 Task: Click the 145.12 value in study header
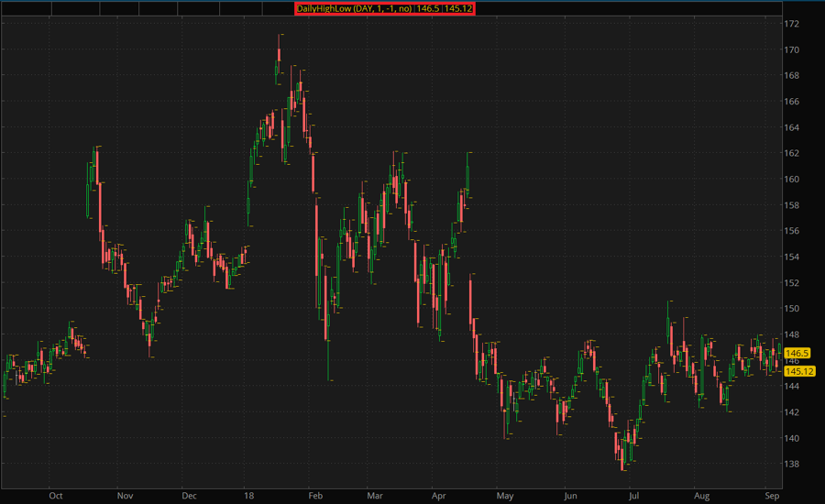tap(458, 8)
